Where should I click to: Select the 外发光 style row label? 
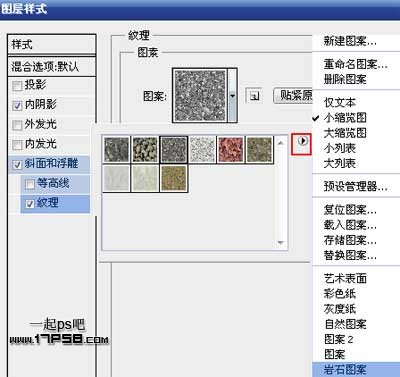(41, 125)
